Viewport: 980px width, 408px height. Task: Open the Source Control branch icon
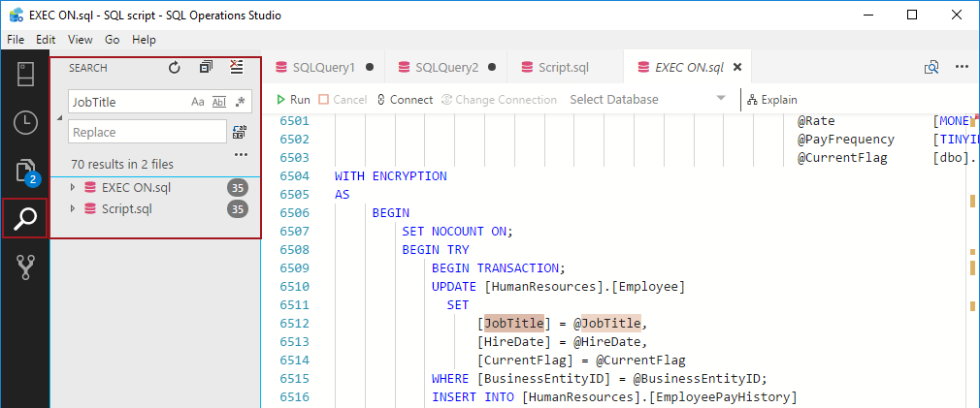click(x=25, y=267)
